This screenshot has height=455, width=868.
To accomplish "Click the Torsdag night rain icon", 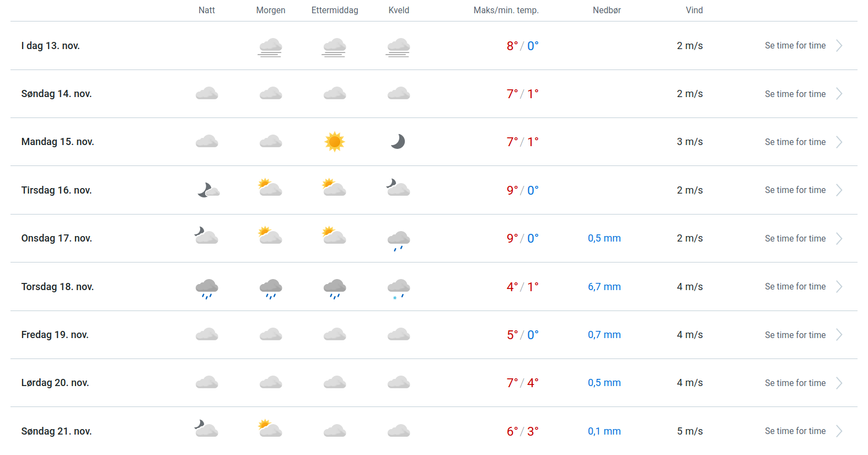I will [207, 288].
